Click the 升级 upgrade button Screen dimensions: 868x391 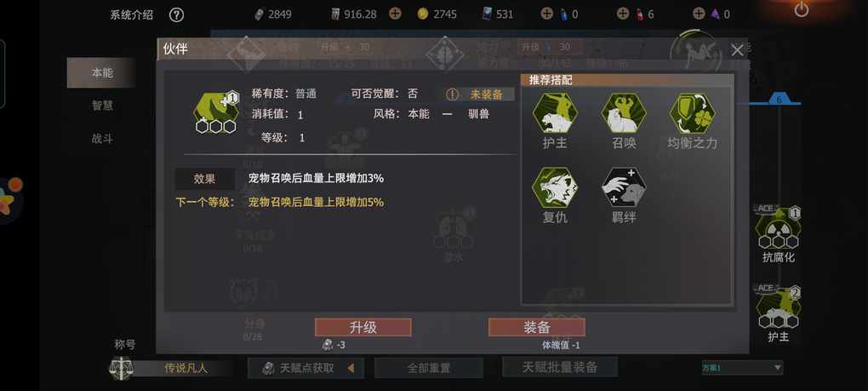pyautogui.click(x=363, y=327)
